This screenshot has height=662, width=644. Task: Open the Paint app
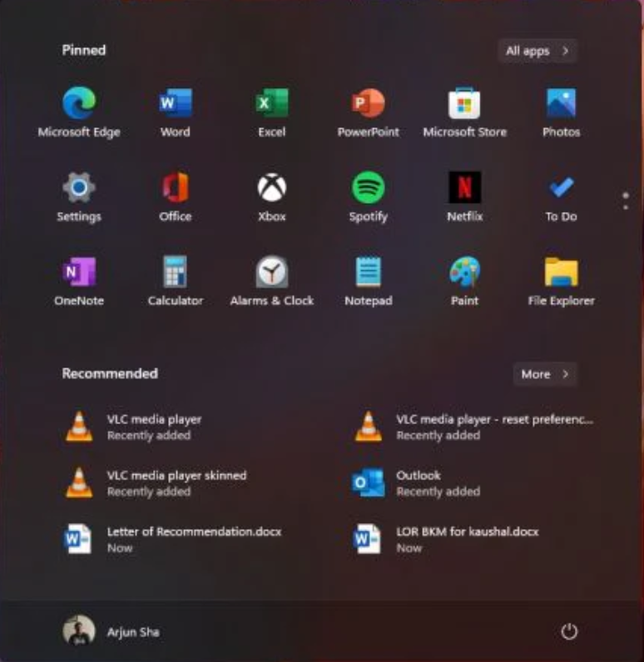click(464, 281)
